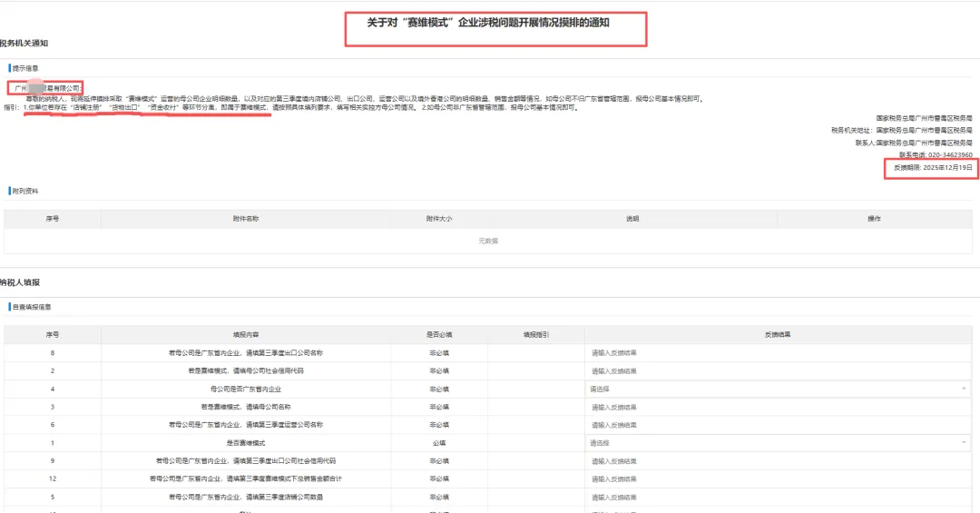Click the 无数据 placeholder in attachments table
980x513 pixels.
pos(488,241)
